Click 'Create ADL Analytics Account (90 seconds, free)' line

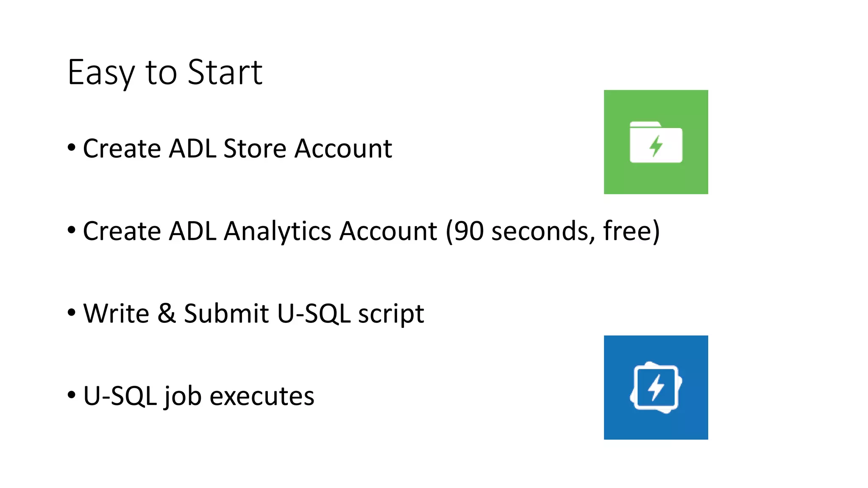point(364,231)
